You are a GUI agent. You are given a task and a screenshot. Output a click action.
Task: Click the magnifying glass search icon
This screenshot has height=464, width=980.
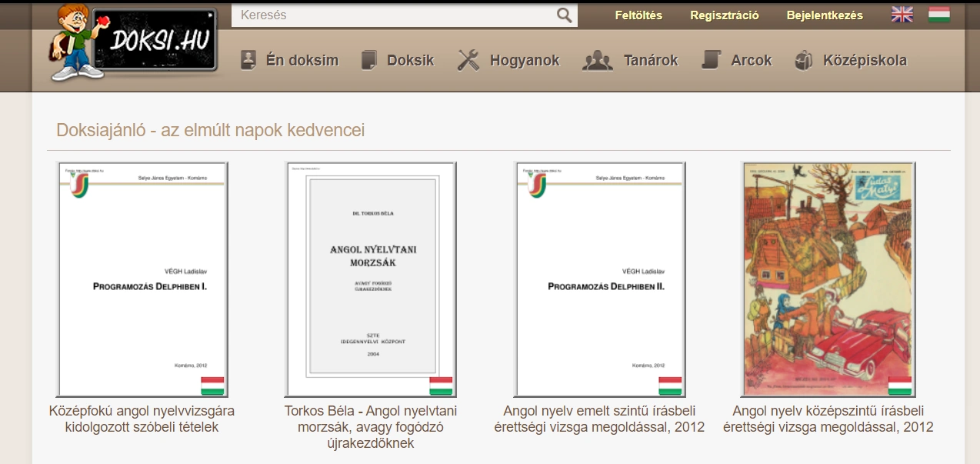click(x=565, y=15)
